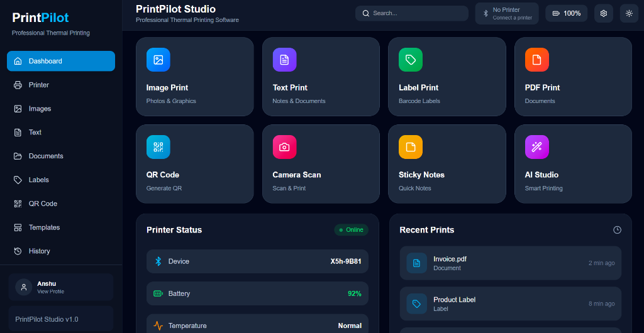
Task: Click the Product Label tag icon
Action: pyautogui.click(x=416, y=304)
